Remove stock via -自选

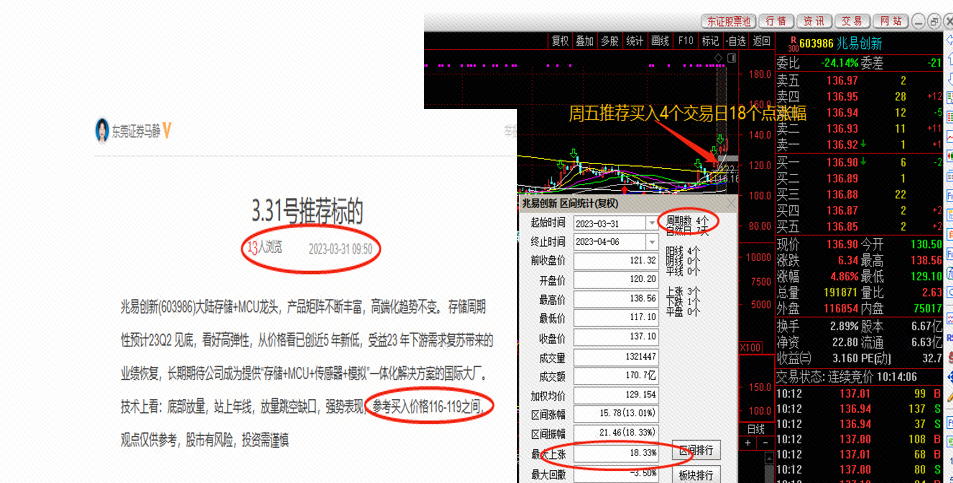735,41
